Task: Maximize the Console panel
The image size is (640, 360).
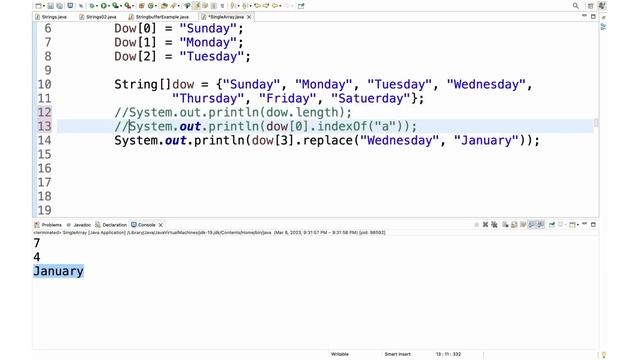Action: (x=593, y=224)
